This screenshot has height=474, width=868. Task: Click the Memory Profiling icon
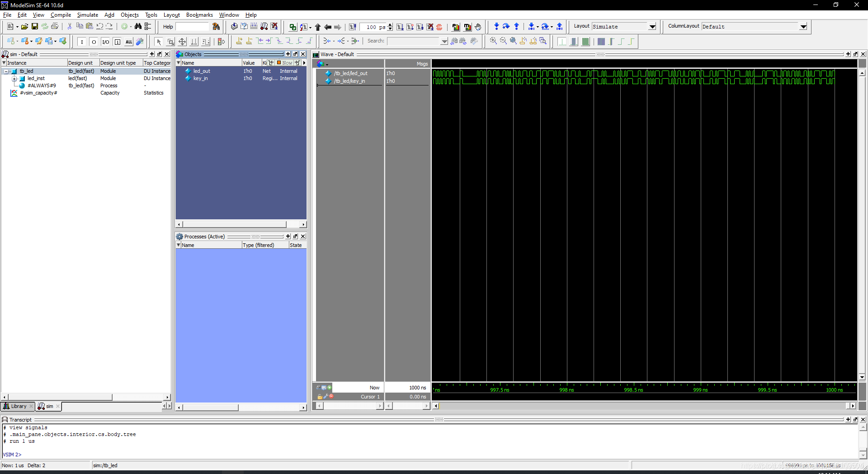pos(467,27)
